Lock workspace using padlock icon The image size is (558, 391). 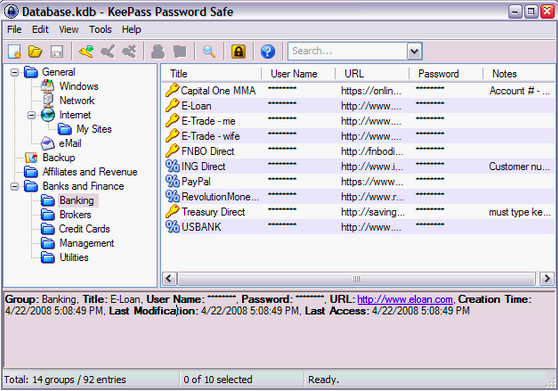pyautogui.click(x=238, y=52)
